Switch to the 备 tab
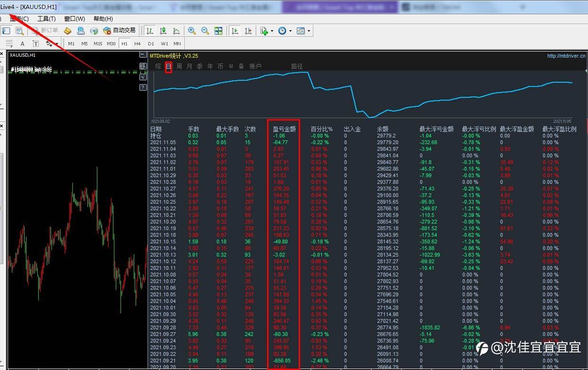The image size is (588, 370). pos(241,67)
